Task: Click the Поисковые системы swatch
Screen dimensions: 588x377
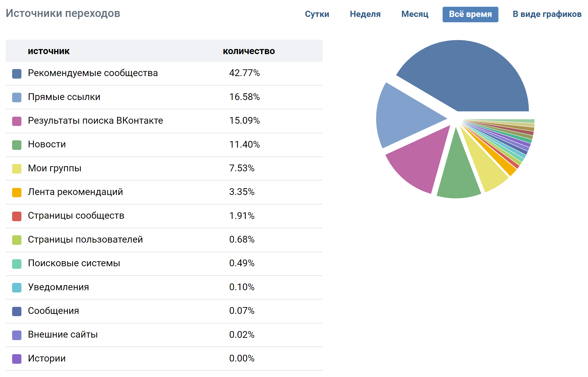Action: pyautogui.click(x=17, y=264)
